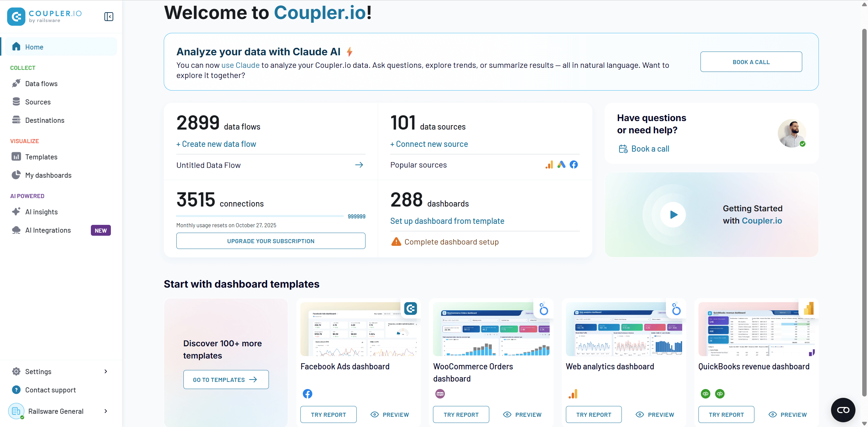Preview the Web analytics dashboard
The width and height of the screenshot is (868, 427).
[655, 414]
